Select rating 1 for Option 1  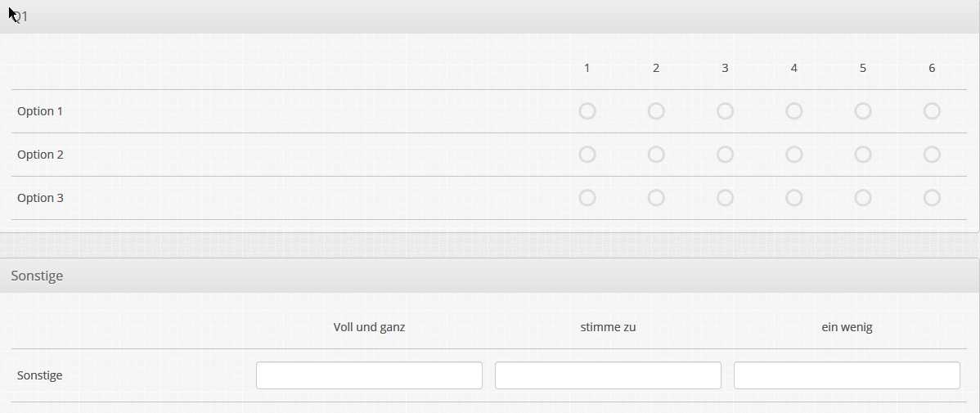click(x=587, y=111)
